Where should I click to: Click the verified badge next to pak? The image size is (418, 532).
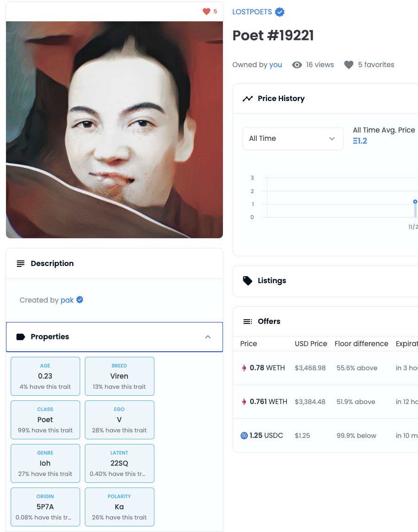pyautogui.click(x=80, y=300)
